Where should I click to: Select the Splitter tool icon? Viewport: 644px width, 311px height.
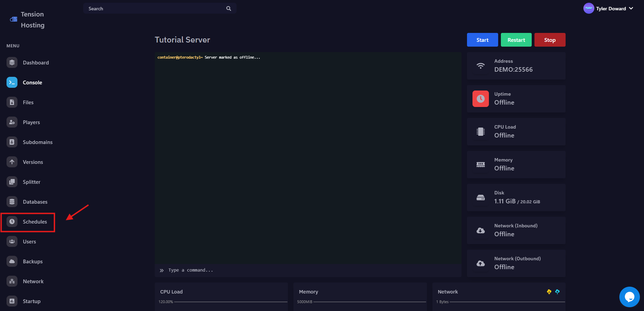click(x=12, y=182)
